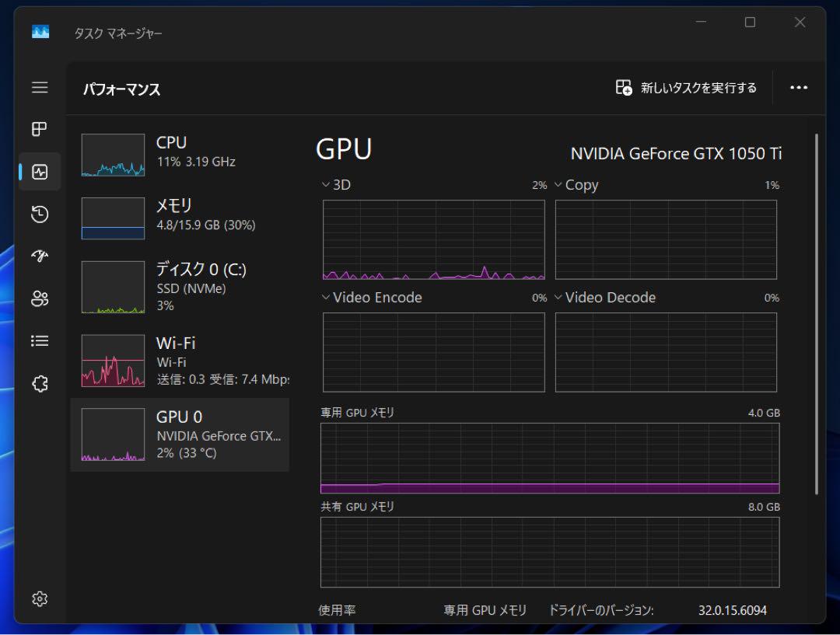Click the CPU mini graph thumbnail
The width and height of the screenshot is (840, 635).
pos(113,155)
